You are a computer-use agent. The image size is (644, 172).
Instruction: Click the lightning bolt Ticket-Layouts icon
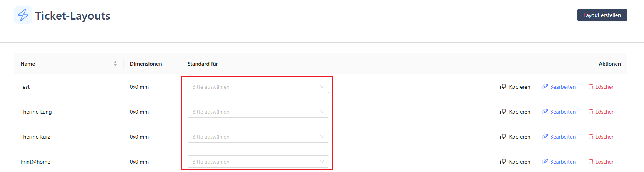point(23,15)
